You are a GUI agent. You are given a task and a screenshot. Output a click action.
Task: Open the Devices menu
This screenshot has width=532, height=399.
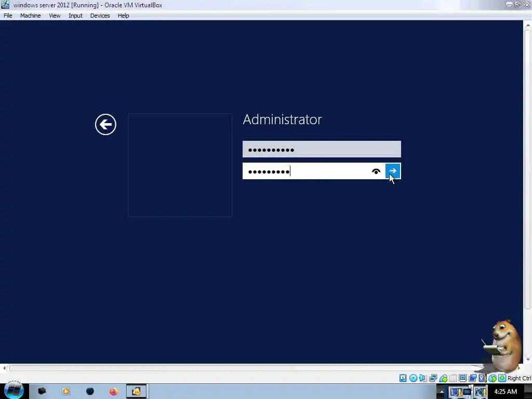pyautogui.click(x=100, y=16)
